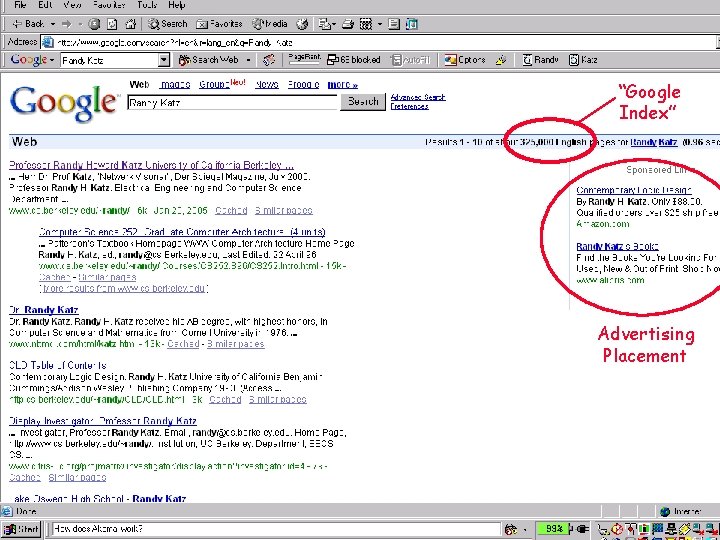Open Computer Science 252 Graduate Architecture result

(182, 232)
